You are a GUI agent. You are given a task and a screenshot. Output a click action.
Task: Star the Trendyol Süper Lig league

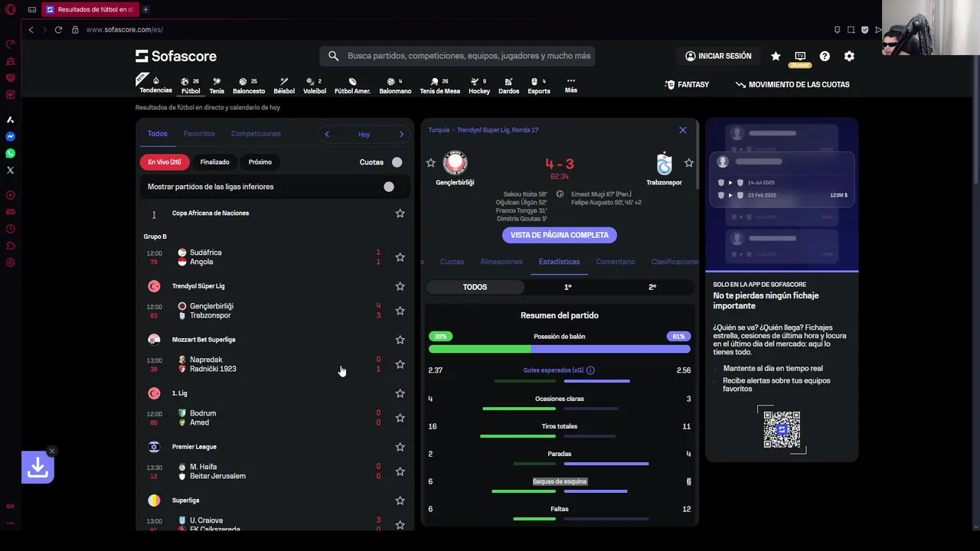(x=400, y=286)
